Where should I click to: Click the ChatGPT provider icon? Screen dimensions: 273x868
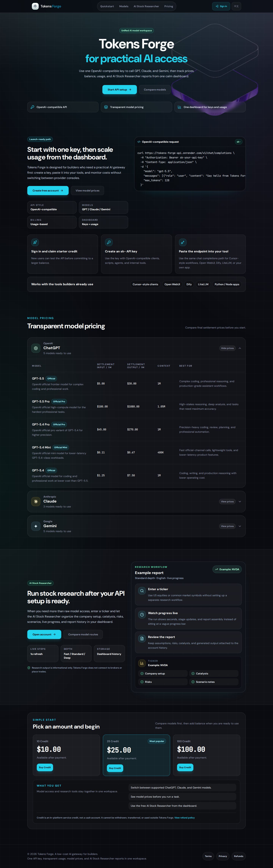click(x=36, y=348)
